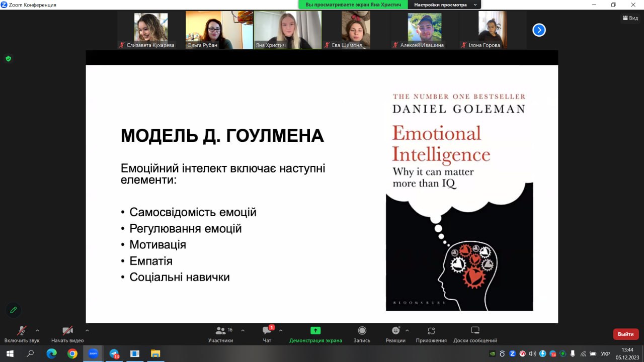Start camera via Начать видео icon
Screen dimensions: 644x362
click(x=67, y=331)
